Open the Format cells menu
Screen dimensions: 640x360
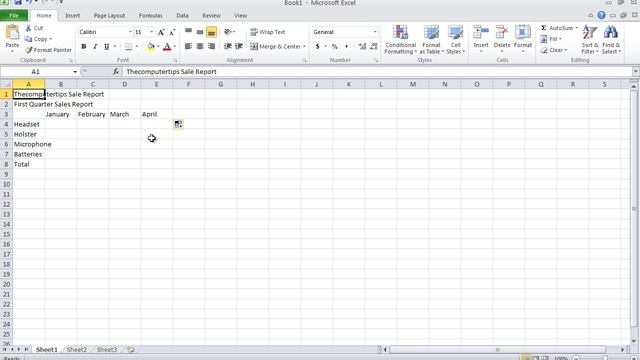coord(523,39)
